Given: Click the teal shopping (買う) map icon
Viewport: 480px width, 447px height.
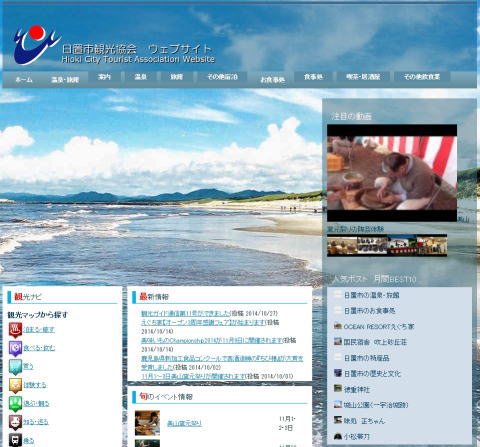Looking at the screenshot, I should [15, 367].
